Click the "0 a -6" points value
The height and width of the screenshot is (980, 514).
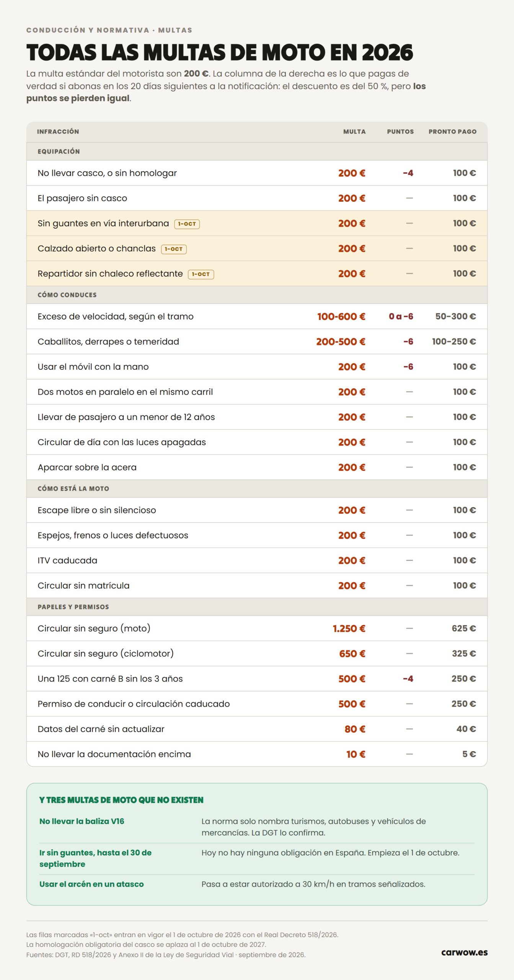tap(401, 317)
